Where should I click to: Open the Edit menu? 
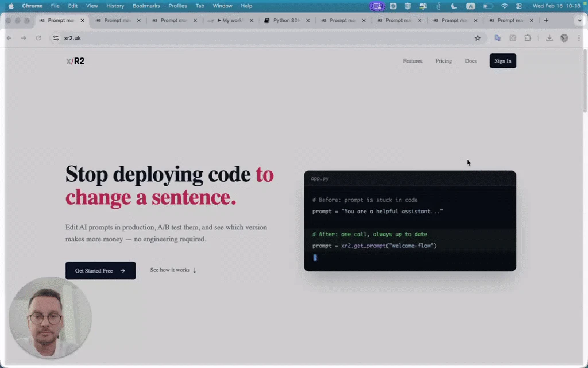(73, 6)
